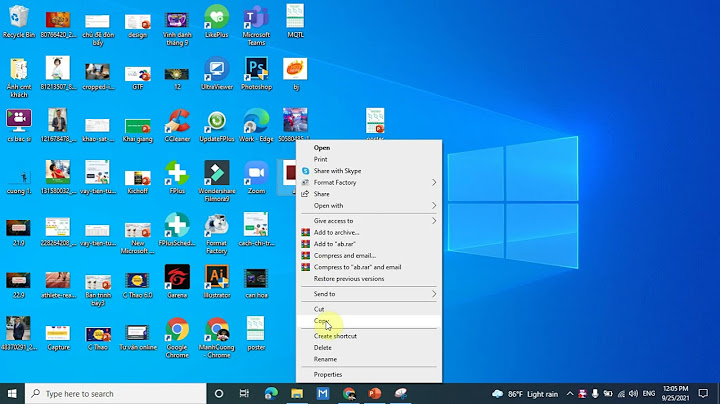
Task: Open the Recycle Bin desktop icon
Action: [19, 21]
